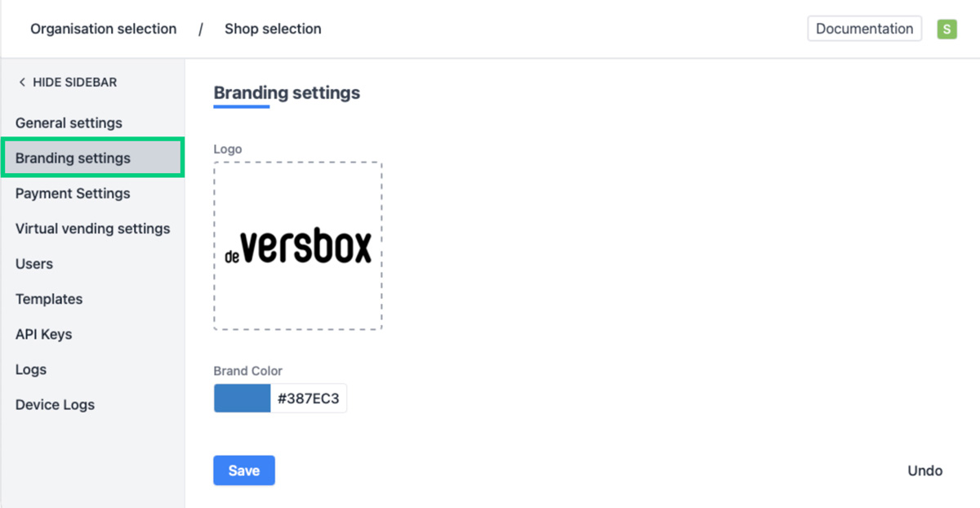Open Virtual vending settings
Image resolution: width=980 pixels, height=508 pixels.
92,229
